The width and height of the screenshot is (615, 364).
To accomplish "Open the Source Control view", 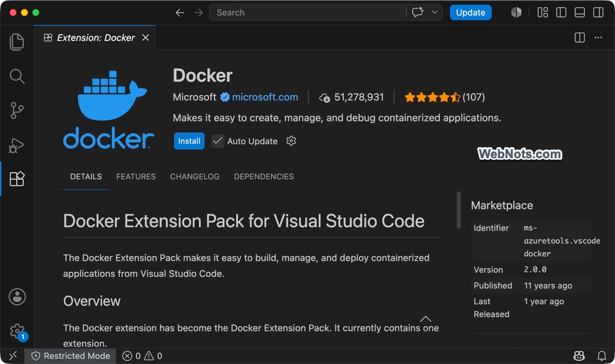I will point(17,110).
